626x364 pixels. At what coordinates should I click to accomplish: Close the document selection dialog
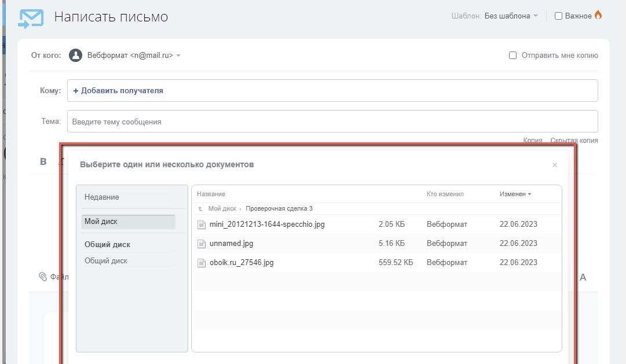click(555, 165)
